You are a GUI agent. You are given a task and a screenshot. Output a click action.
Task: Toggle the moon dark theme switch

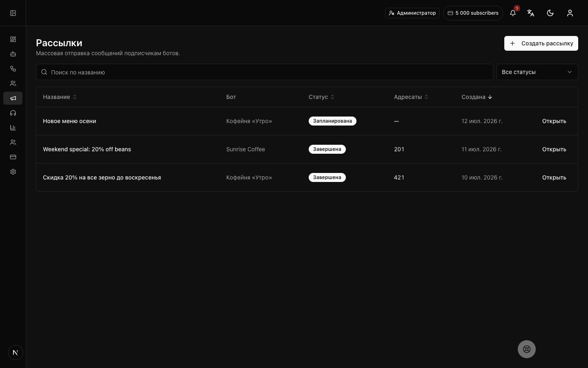pos(550,13)
